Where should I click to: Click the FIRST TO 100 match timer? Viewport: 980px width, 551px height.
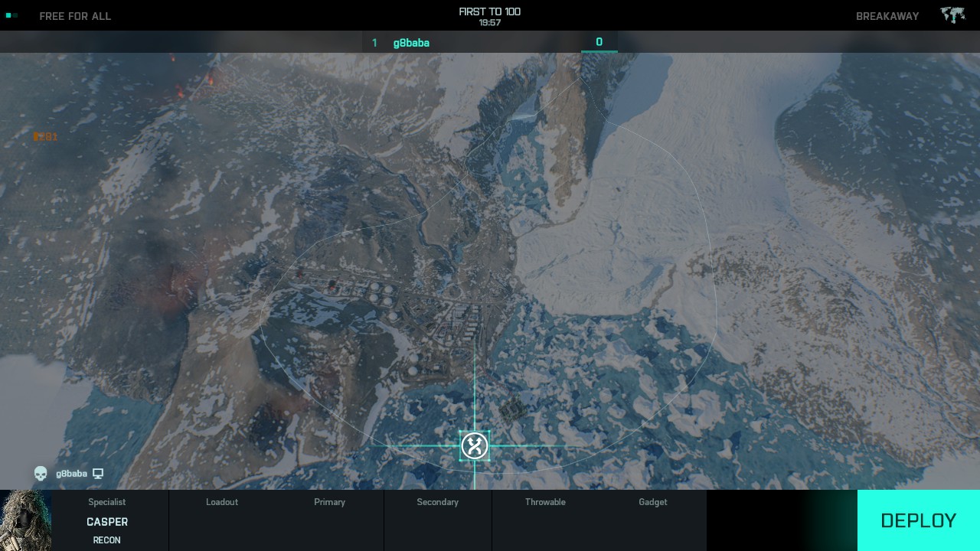489,16
